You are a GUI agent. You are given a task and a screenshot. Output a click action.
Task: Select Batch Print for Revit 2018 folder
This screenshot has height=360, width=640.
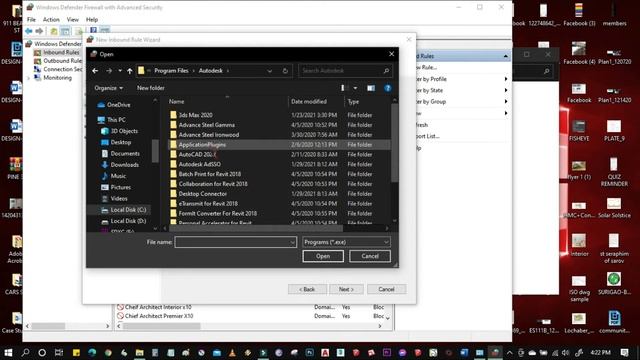click(209, 174)
